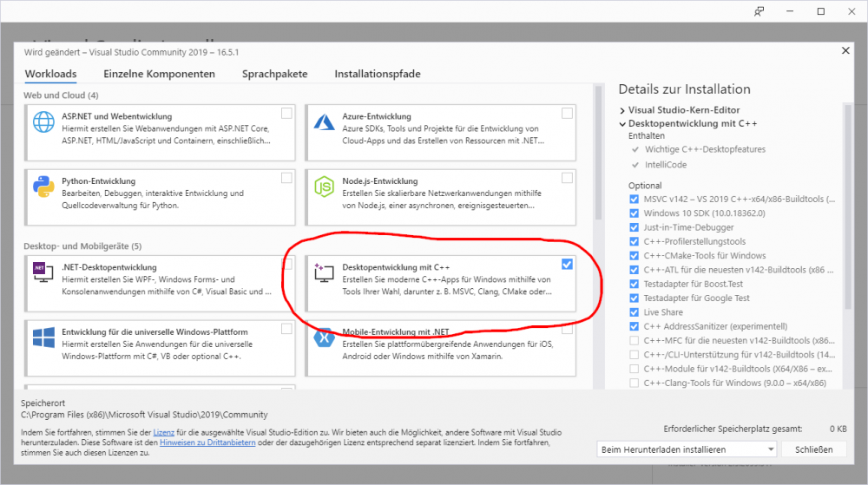Uncheck Live Share option
The width and height of the screenshot is (868, 485).
pyautogui.click(x=634, y=312)
